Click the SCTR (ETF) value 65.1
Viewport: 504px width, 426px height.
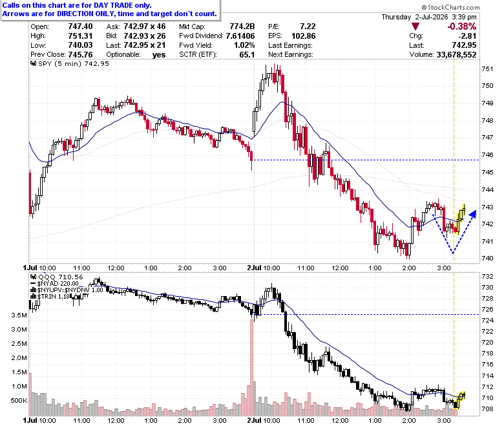pos(247,55)
